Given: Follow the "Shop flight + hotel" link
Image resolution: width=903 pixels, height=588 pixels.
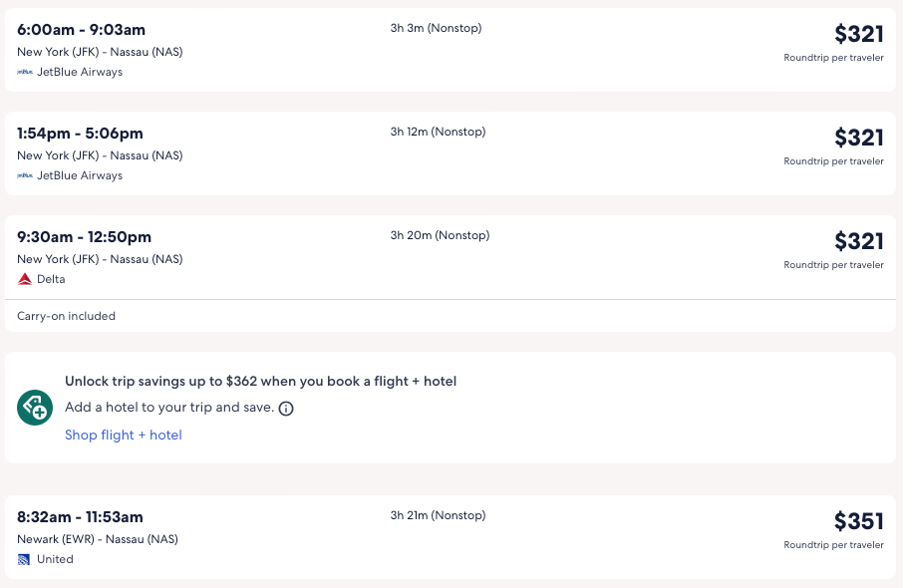Looking at the screenshot, I should (124, 436).
